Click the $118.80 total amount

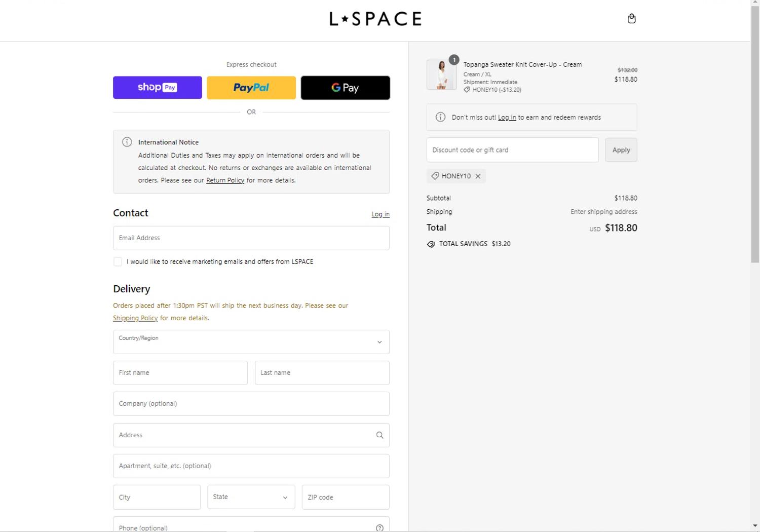(621, 228)
